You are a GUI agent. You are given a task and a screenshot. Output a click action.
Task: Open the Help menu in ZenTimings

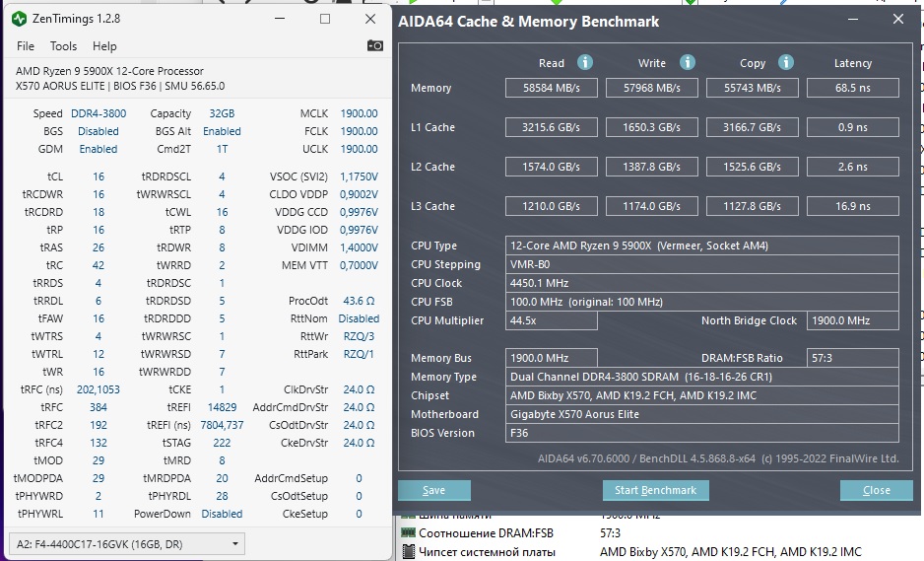tap(104, 46)
